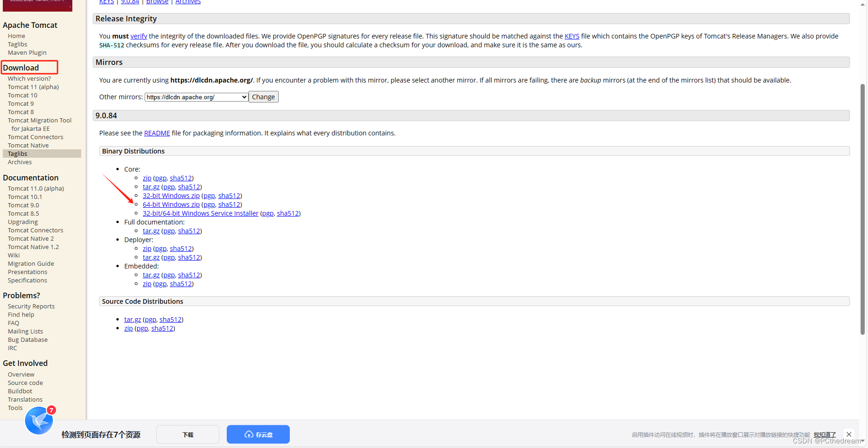The image size is (868, 448).
Task: Open the 64-bit Windows zip link
Action: [x=171, y=205]
